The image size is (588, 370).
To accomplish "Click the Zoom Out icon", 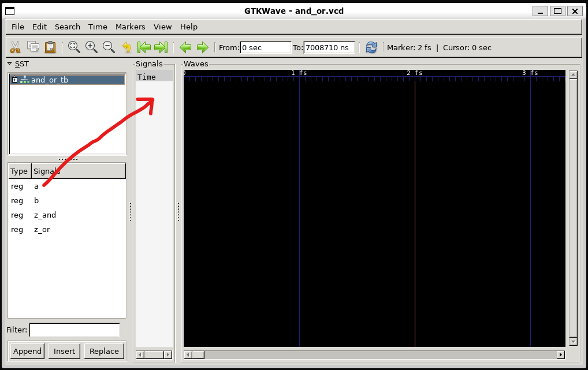I will (x=109, y=47).
